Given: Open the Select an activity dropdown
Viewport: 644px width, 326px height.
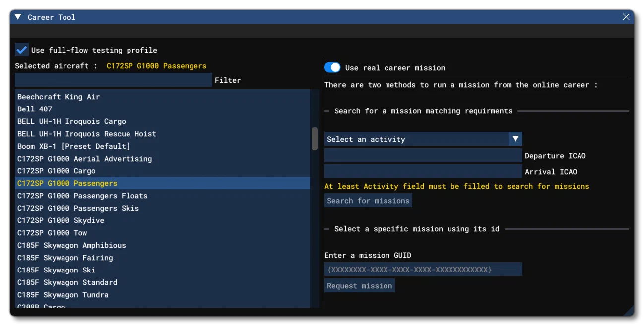Looking at the screenshot, I should click(423, 139).
